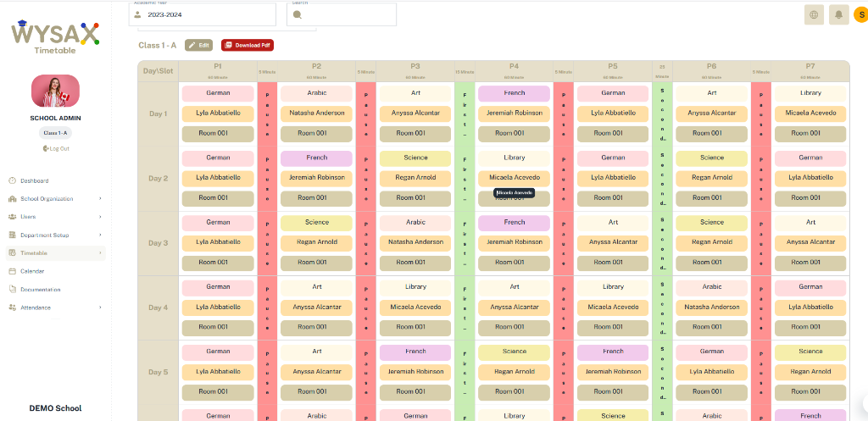Open Dashboard from the sidebar

(x=34, y=181)
